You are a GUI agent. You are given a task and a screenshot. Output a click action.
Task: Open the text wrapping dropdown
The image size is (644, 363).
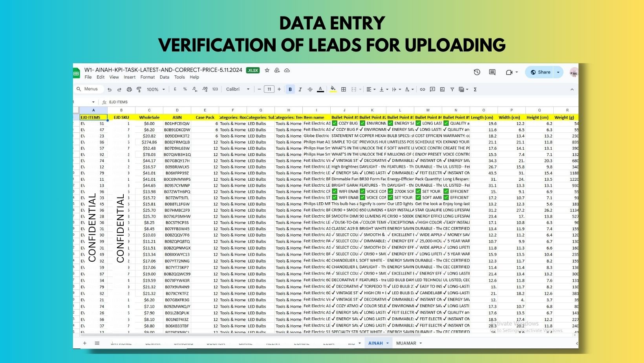396,90
